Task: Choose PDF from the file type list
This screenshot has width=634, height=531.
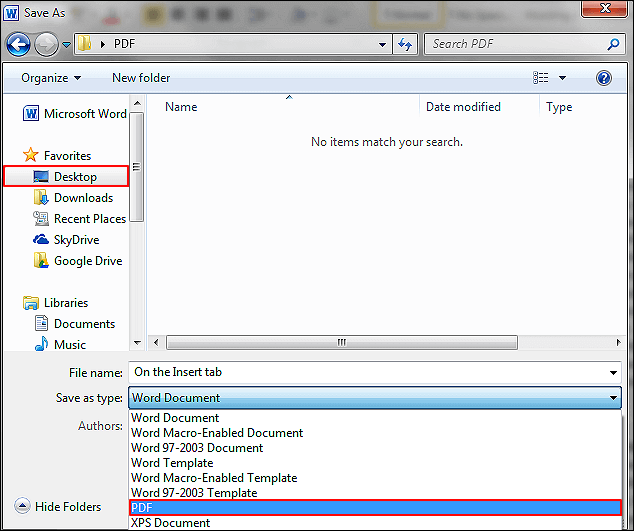Action: [x=375, y=508]
